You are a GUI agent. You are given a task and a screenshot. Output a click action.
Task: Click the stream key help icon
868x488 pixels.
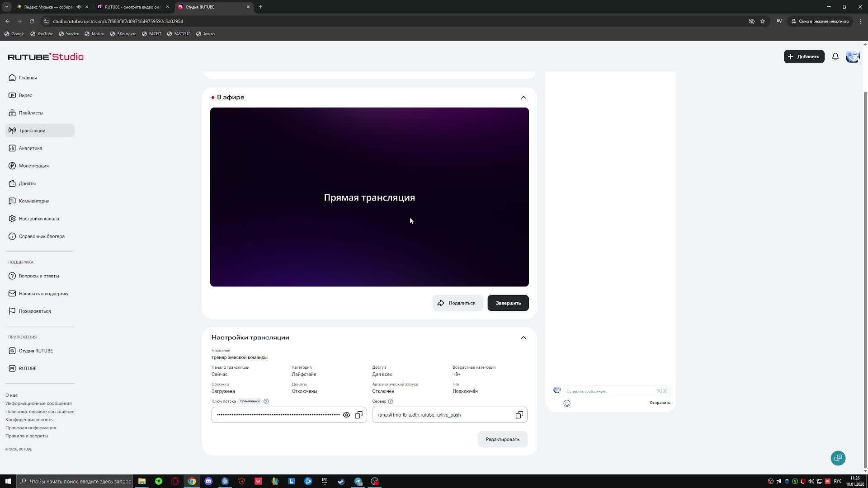pyautogui.click(x=266, y=401)
